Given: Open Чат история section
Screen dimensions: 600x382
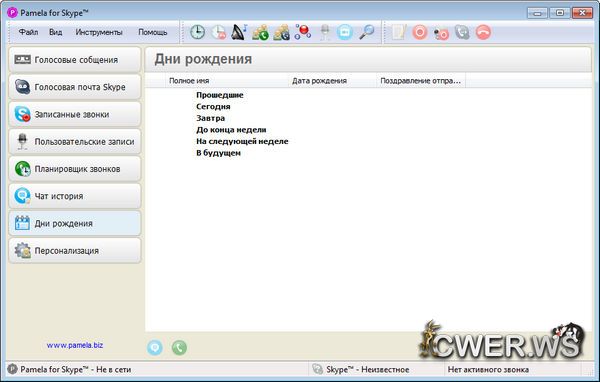Looking at the screenshot, I should pyautogui.click(x=75, y=196).
